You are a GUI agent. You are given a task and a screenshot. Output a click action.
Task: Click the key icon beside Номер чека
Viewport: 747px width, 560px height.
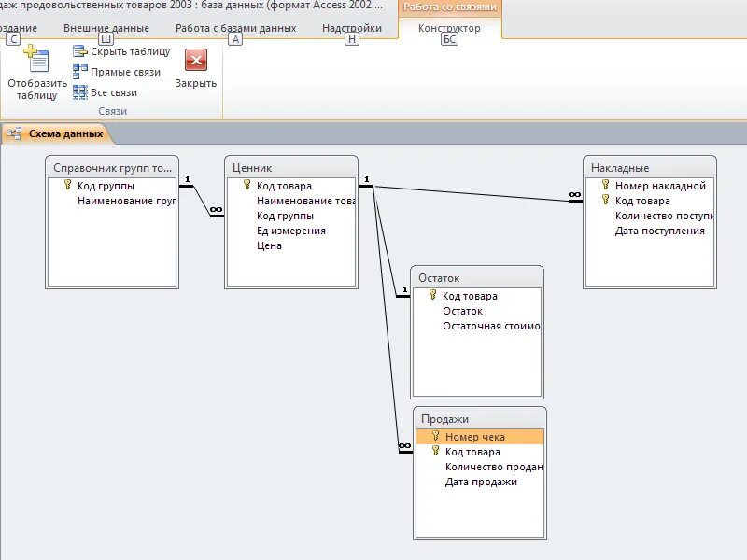click(x=435, y=436)
